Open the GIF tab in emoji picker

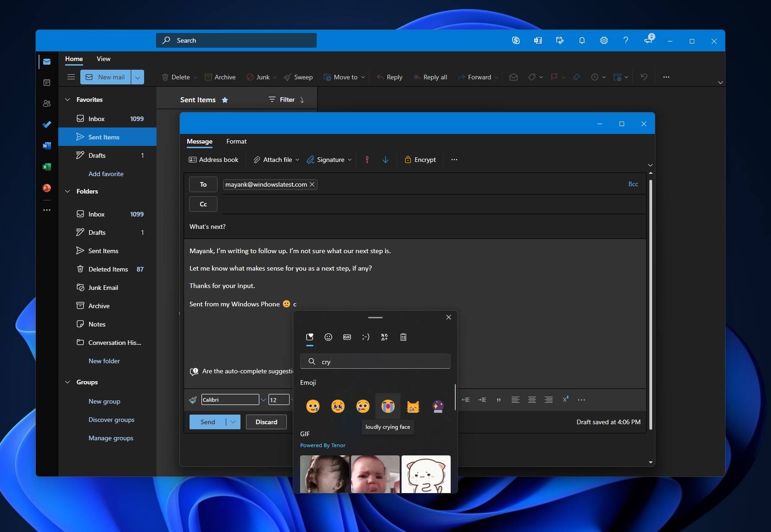tap(347, 337)
